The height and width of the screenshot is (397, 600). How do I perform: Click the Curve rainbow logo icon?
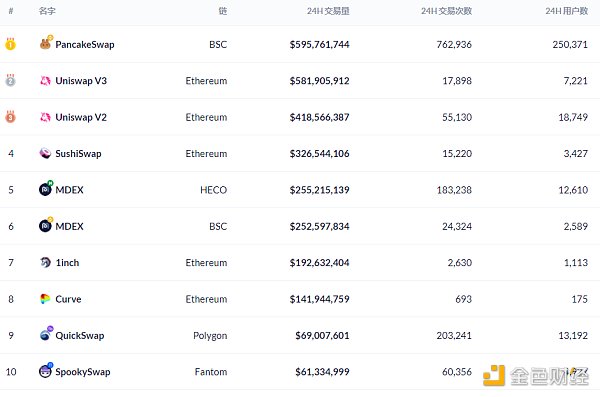click(x=45, y=299)
